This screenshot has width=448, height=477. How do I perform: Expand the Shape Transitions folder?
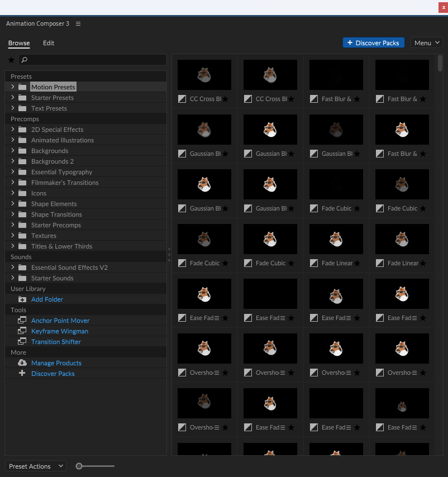click(x=12, y=214)
